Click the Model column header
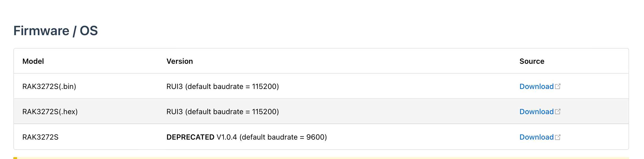Viewport: 644px width, 159px height. (33, 61)
